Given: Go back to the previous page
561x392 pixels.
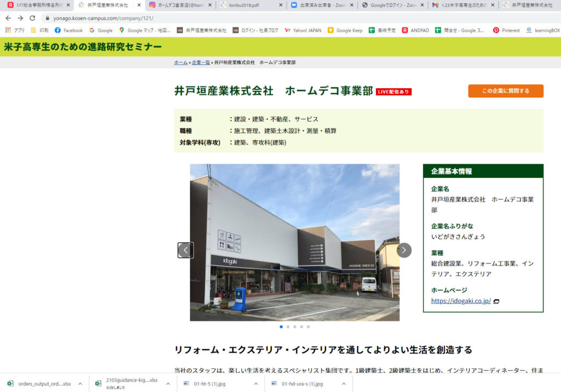Looking at the screenshot, I should (8, 18).
